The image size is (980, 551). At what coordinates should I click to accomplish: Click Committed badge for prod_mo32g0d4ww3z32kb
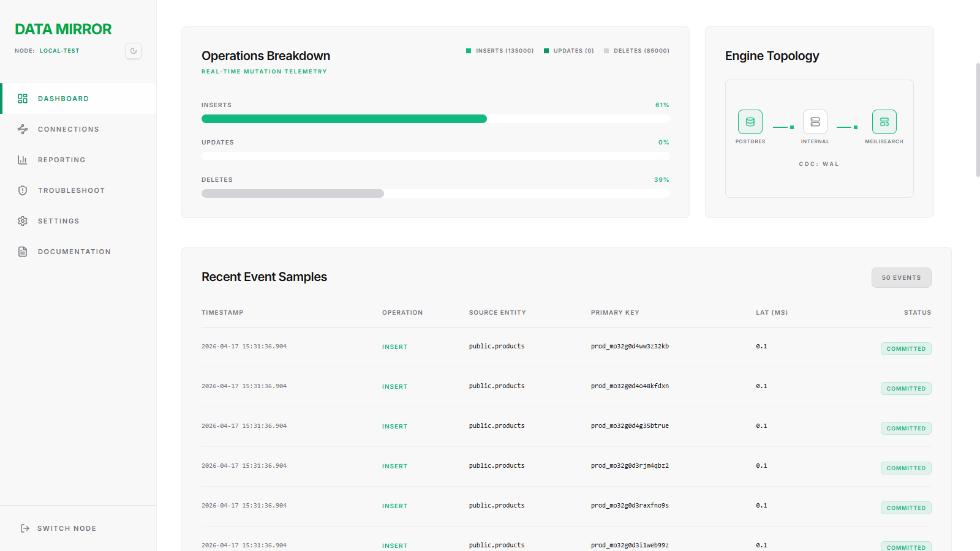coord(906,349)
